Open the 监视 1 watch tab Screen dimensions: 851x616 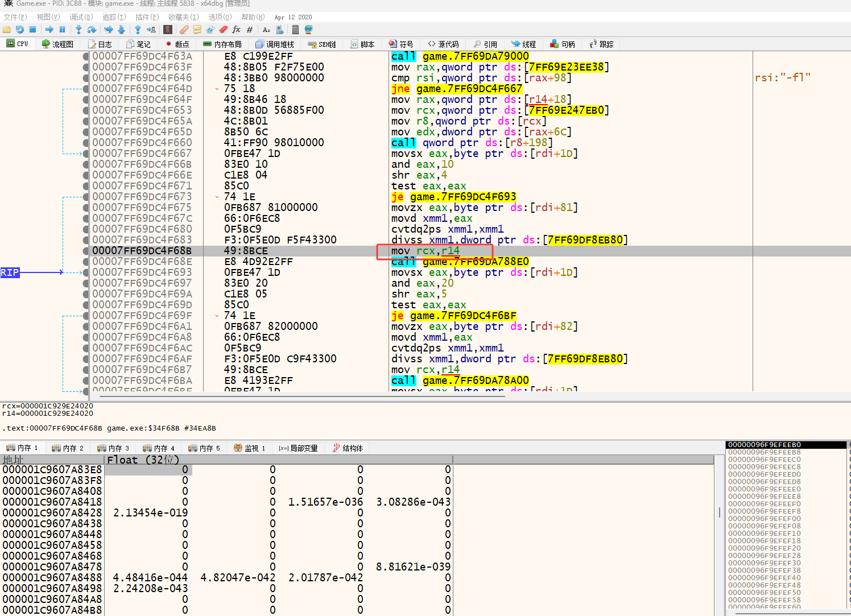point(250,448)
